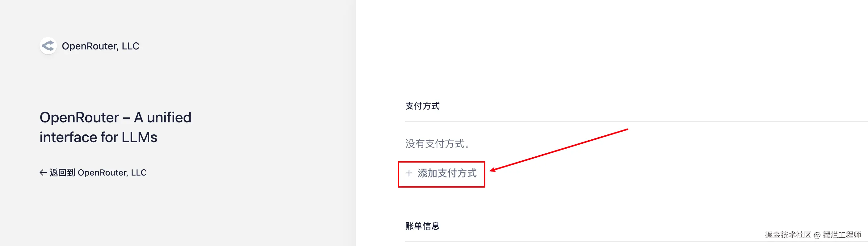Click the headline line "OpenRouter – A unified"

pos(115,118)
